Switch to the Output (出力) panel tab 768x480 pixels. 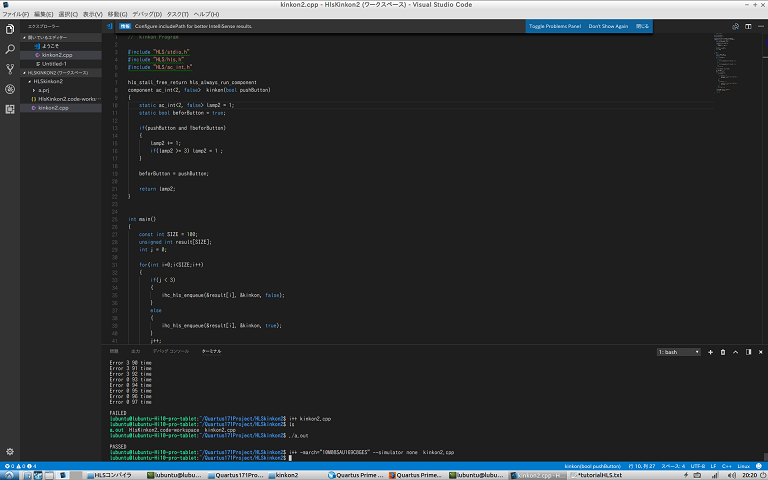tap(135, 351)
